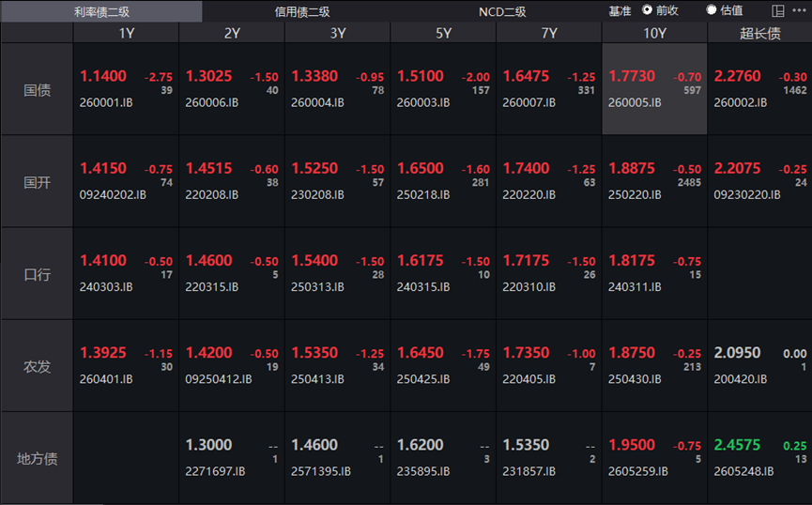
Task: Click the panel layout icon
Action: (x=778, y=11)
